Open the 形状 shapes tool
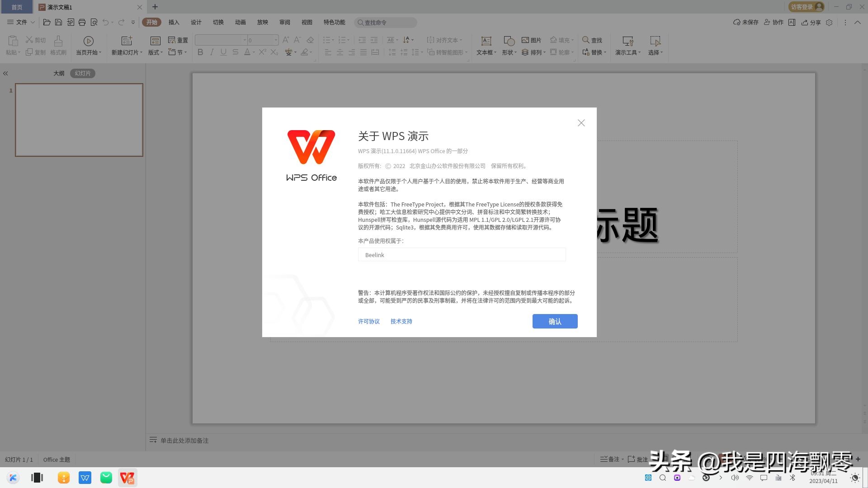The image size is (868, 488). [508, 45]
